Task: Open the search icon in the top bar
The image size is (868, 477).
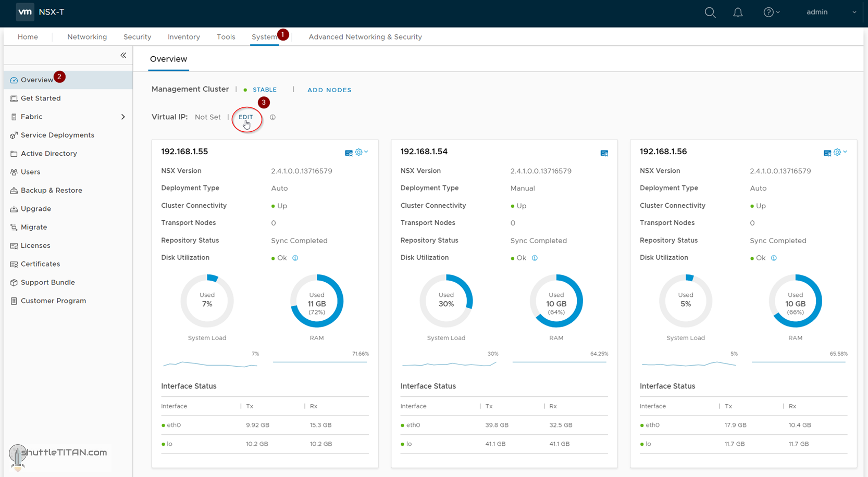Action: pyautogui.click(x=710, y=12)
